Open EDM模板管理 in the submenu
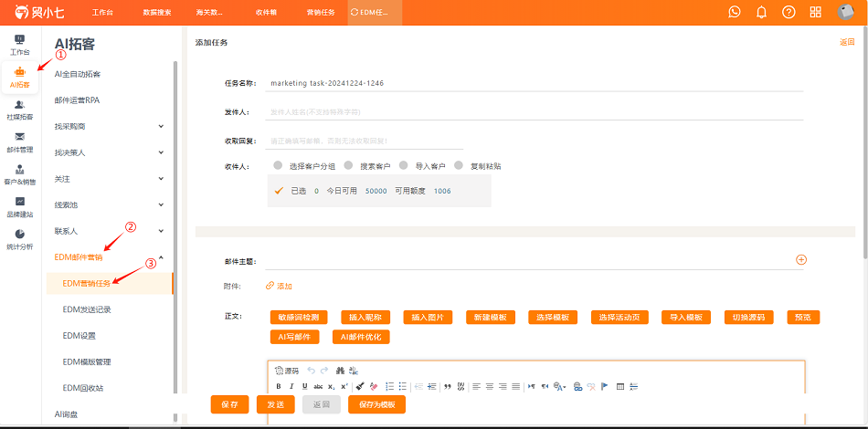This screenshot has width=868, height=429. (x=87, y=362)
